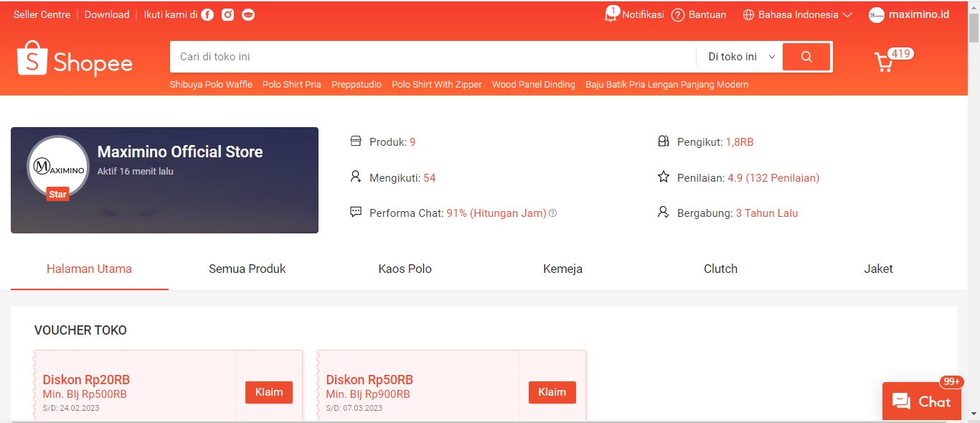Click the Download link

(x=107, y=15)
